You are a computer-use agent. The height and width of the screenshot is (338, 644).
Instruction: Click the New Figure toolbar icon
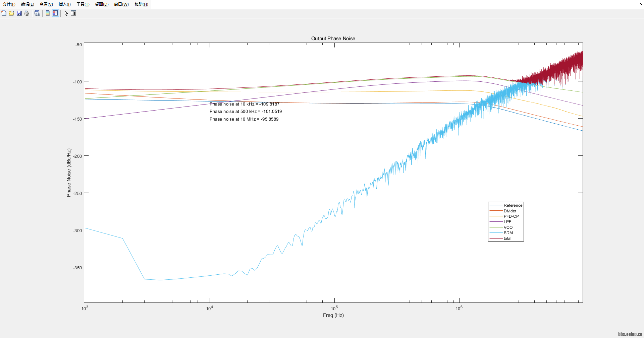point(4,13)
